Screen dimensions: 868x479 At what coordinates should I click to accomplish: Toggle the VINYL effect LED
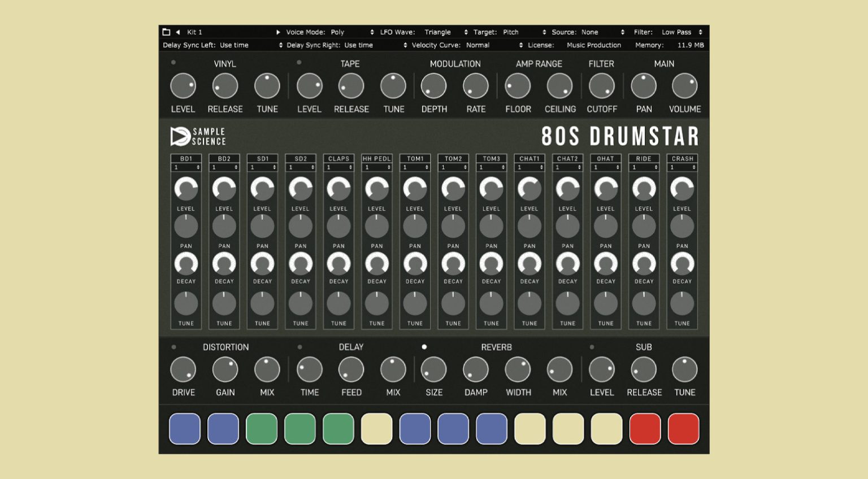(x=173, y=63)
